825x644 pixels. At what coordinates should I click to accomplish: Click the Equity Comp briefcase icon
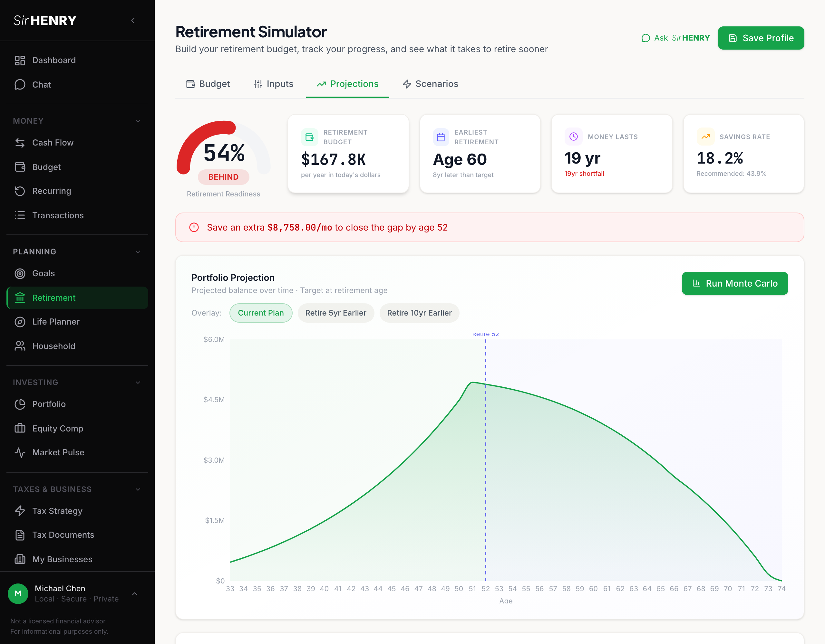[x=20, y=428]
